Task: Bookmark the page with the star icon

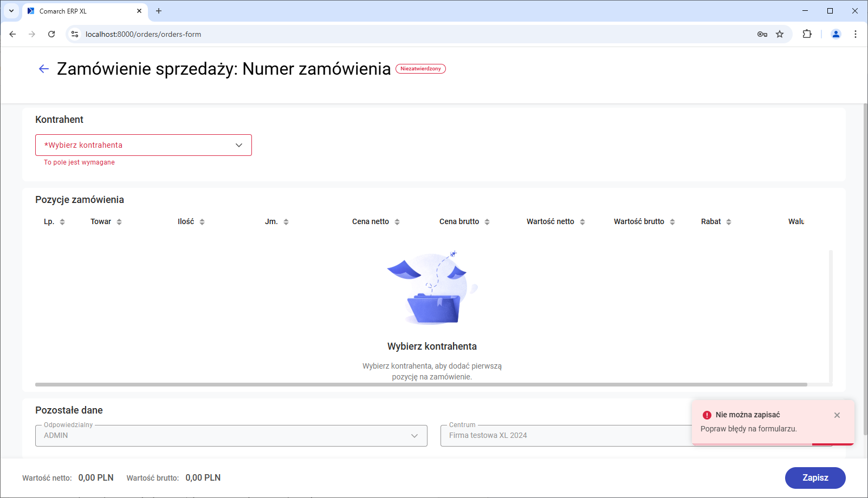Action: pyautogui.click(x=780, y=34)
